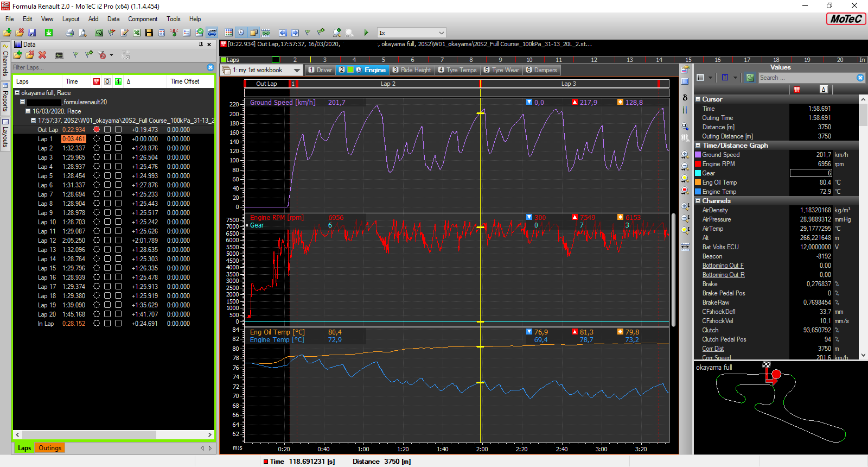Select main radio button for Lap 5
This screenshot has width=868, height=467.
[x=97, y=176]
